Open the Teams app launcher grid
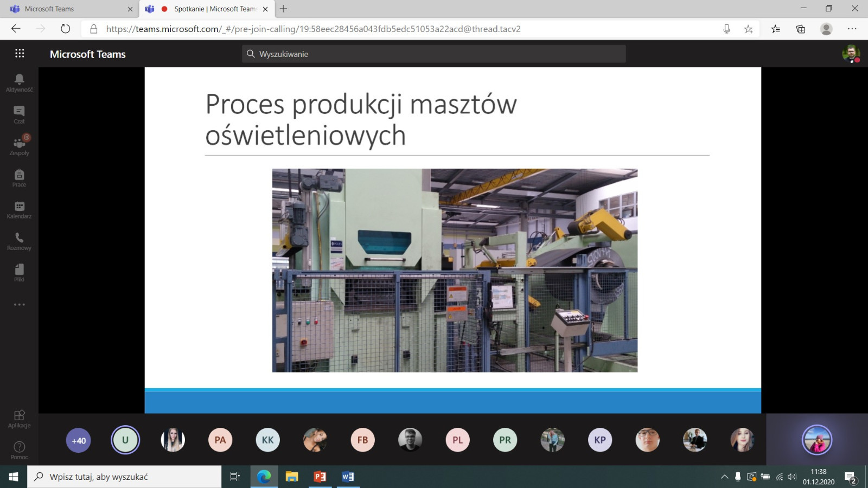Viewport: 868px width, 488px height. pyautogui.click(x=20, y=53)
